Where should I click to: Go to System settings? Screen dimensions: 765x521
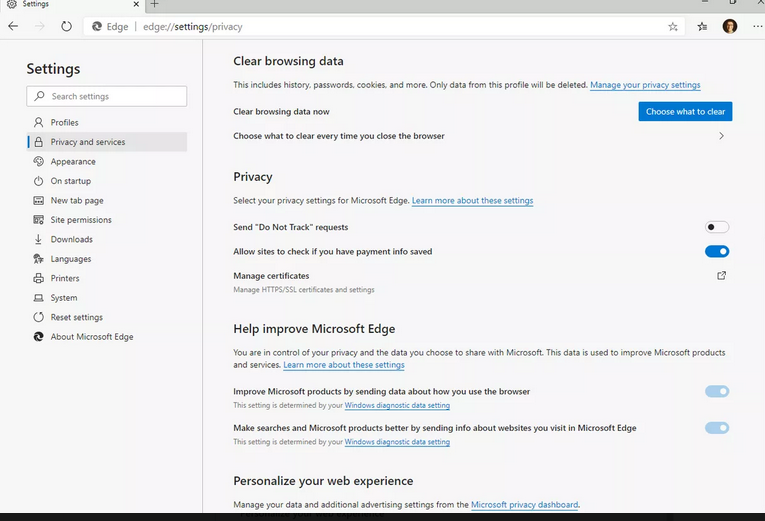point(107,298)
